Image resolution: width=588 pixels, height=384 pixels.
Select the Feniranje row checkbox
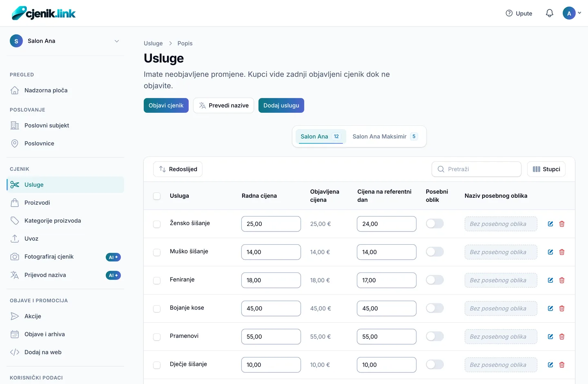(157, 281)
